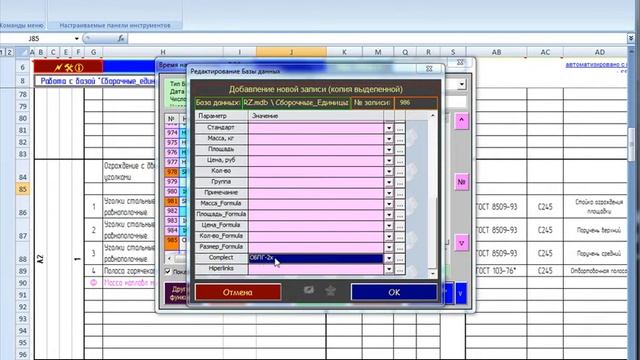The image size is (640, 360).
Task: Click Поручень верхний cell
Action: (599, 230)
